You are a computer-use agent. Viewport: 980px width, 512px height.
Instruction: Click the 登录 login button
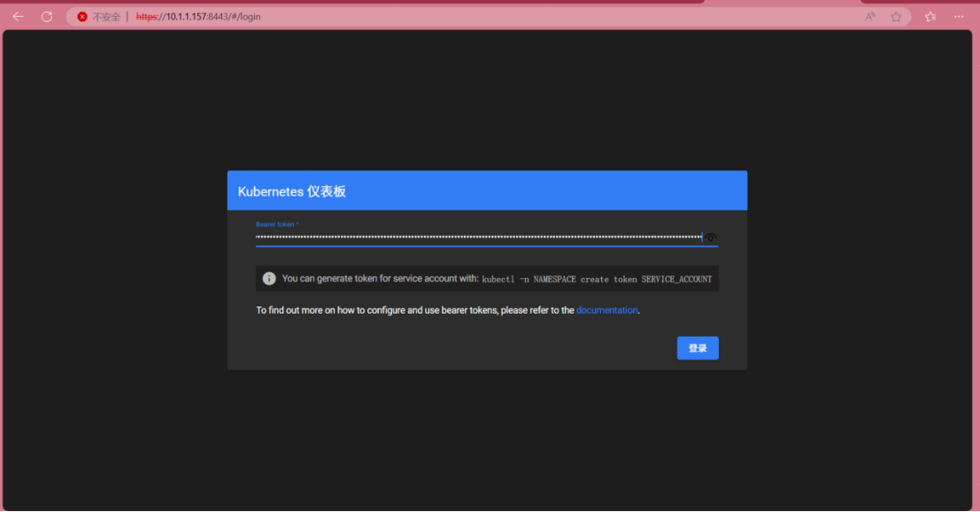tap(698, 348)
